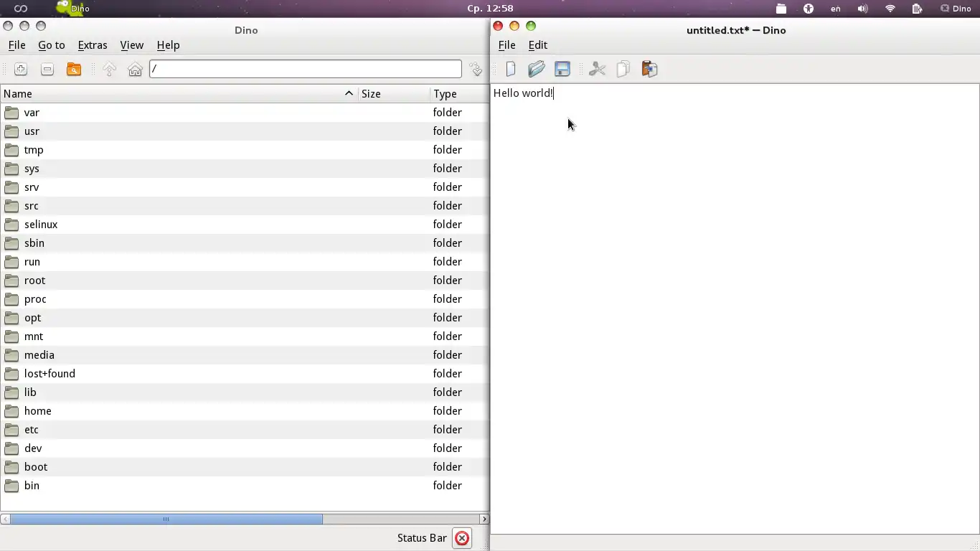Click the minus icon in the file manager toolbar
This screenshot has width=980, height=551.
pyautogui.click(x=47, y=69)
